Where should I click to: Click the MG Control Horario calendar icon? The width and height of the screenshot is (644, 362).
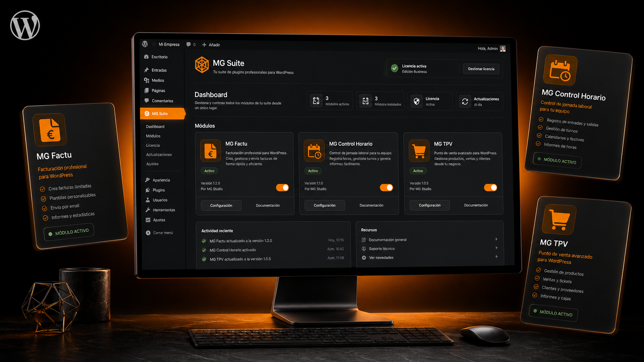click(314, 151)
